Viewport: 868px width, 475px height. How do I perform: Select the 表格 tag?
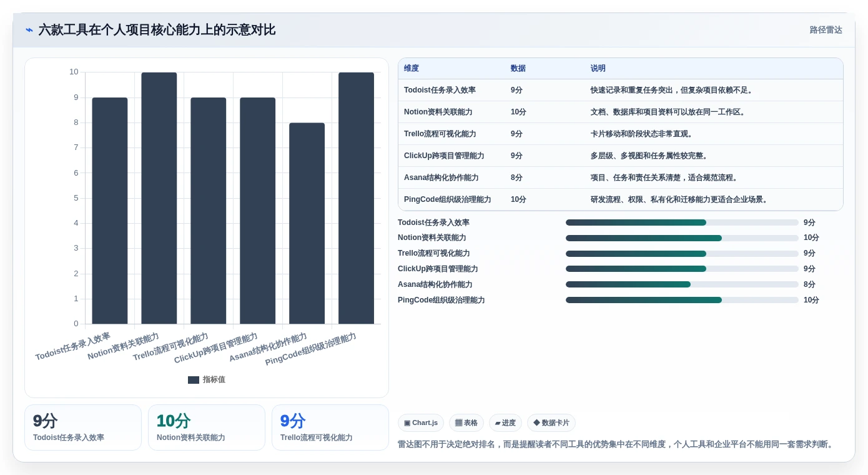(466, 423)
